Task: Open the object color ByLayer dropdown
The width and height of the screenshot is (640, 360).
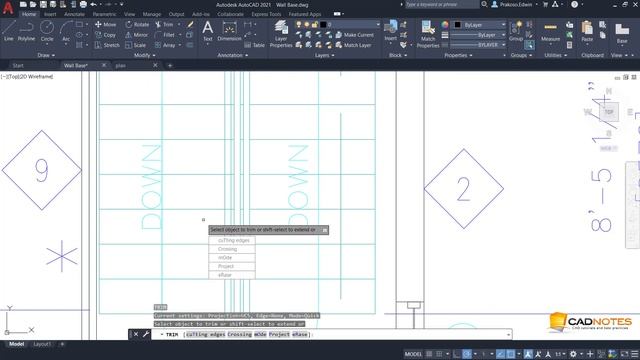Action: coord(479,25)
